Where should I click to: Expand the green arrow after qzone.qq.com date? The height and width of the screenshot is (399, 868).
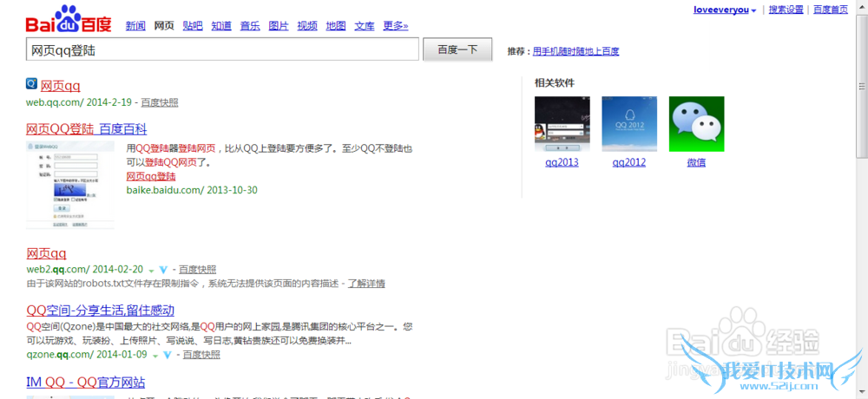pos(155,356)
